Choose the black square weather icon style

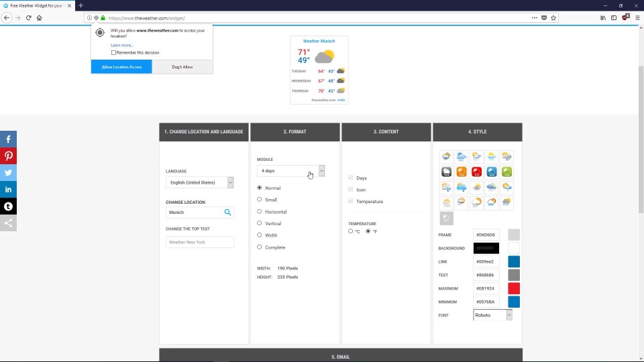click(447, 172)
